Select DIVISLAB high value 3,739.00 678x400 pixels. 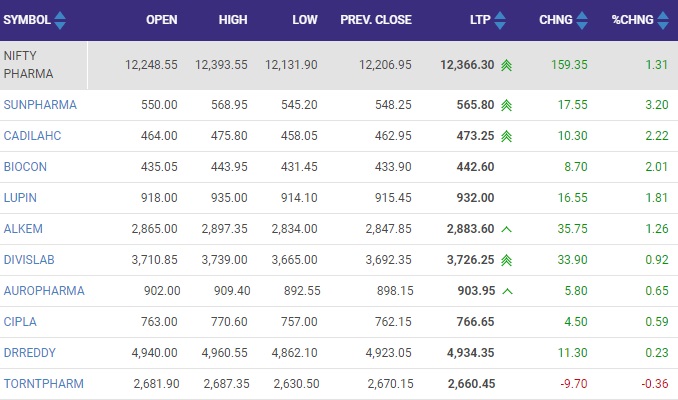(x=224, y=260)
